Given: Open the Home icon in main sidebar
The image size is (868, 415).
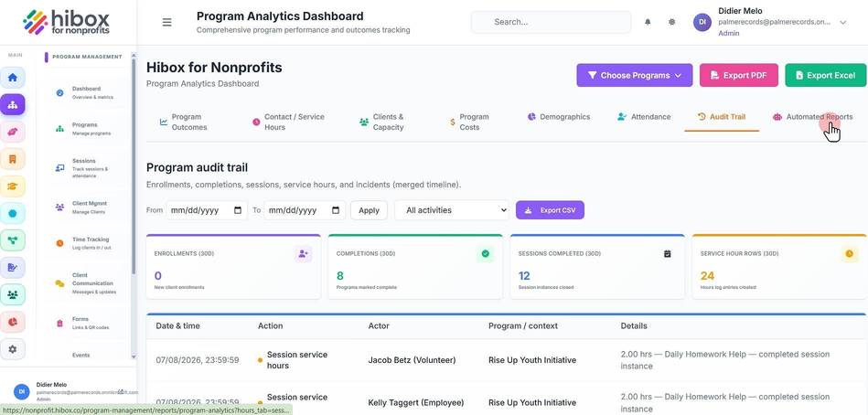Looking at the screenshot, I should pyautogui.click(x=13, y=78).
